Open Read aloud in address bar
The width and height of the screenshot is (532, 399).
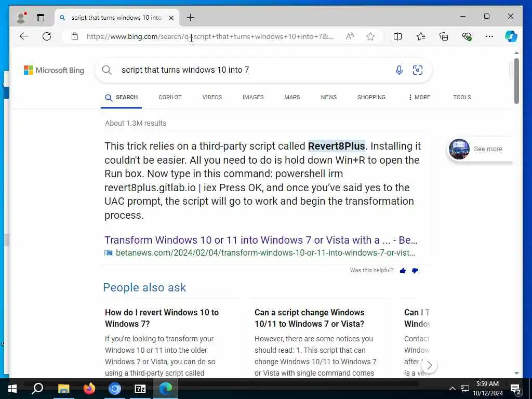click(x=350, y=36)
